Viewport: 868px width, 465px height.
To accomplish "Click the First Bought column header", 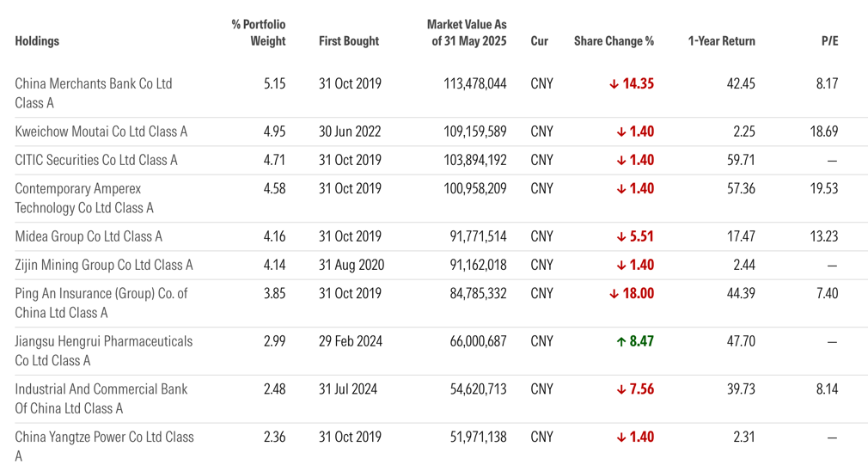I will point(349,41).
